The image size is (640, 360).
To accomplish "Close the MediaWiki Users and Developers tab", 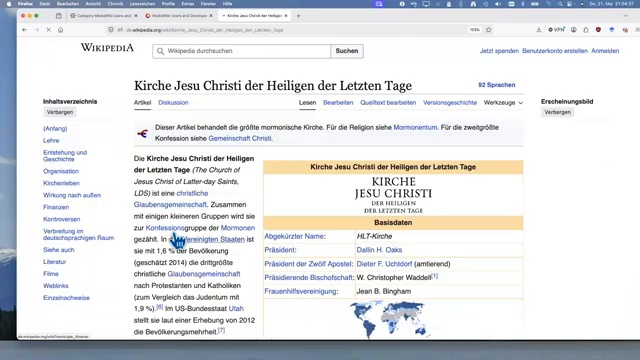I will (211, 16).
